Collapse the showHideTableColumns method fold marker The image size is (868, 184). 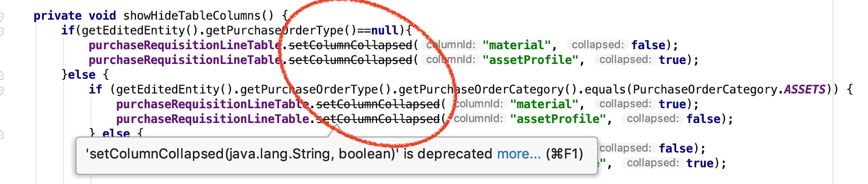(x=1, y=17)
